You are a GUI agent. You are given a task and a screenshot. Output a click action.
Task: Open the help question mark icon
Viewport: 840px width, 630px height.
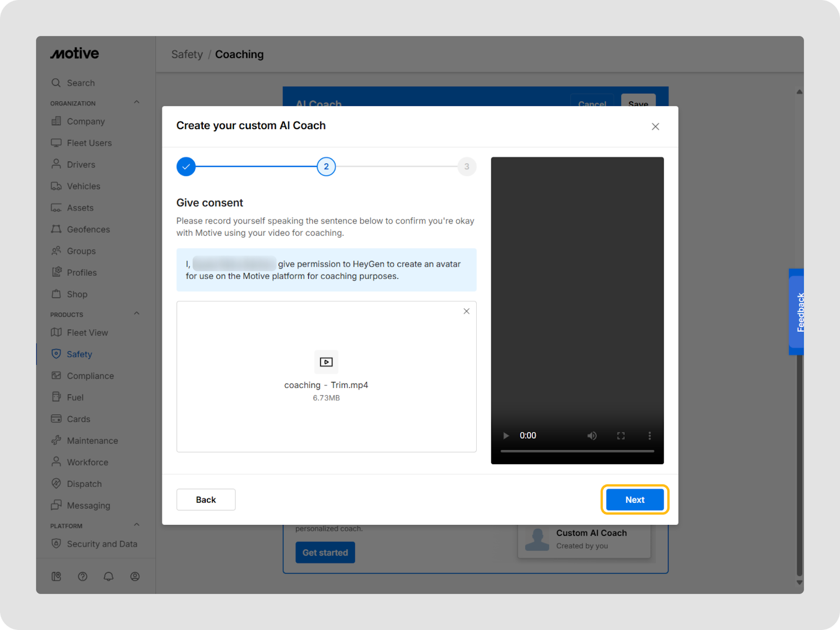82,576
